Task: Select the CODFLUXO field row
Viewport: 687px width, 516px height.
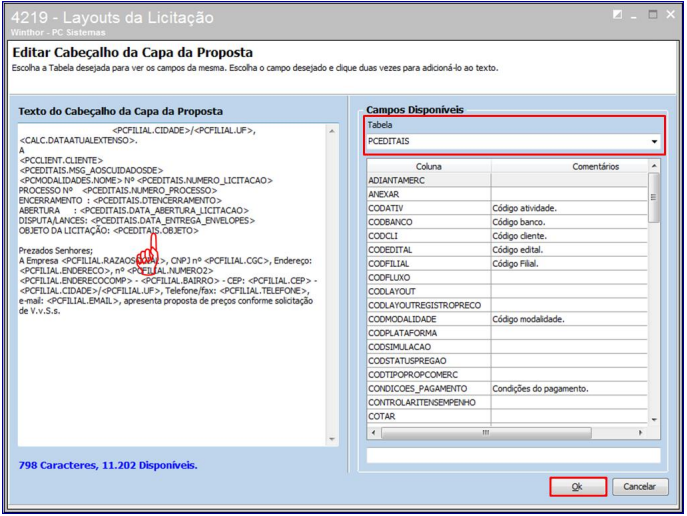Action: (x=507, y=277)
